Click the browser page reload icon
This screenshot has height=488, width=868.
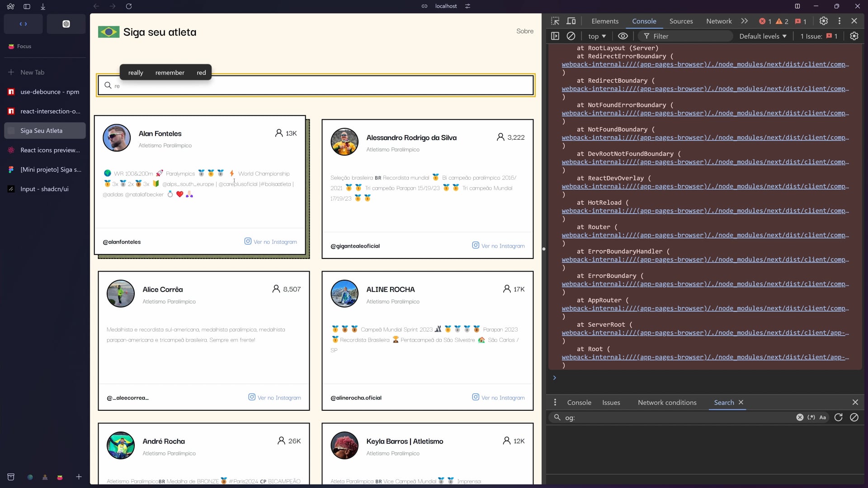click(129, 6)
